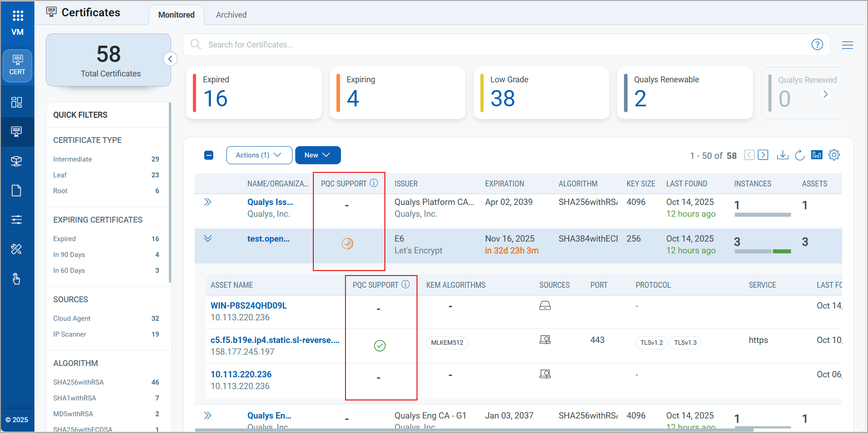868x433 pixels.
Task: Refresh the certificates table
Action: coord(800,155)
